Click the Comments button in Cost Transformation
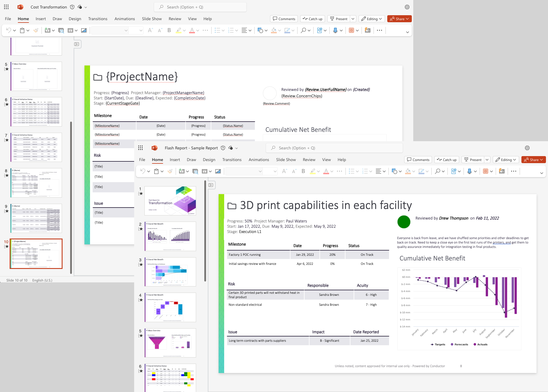Viewport: 548px width, 392px height. click(284, 19)
